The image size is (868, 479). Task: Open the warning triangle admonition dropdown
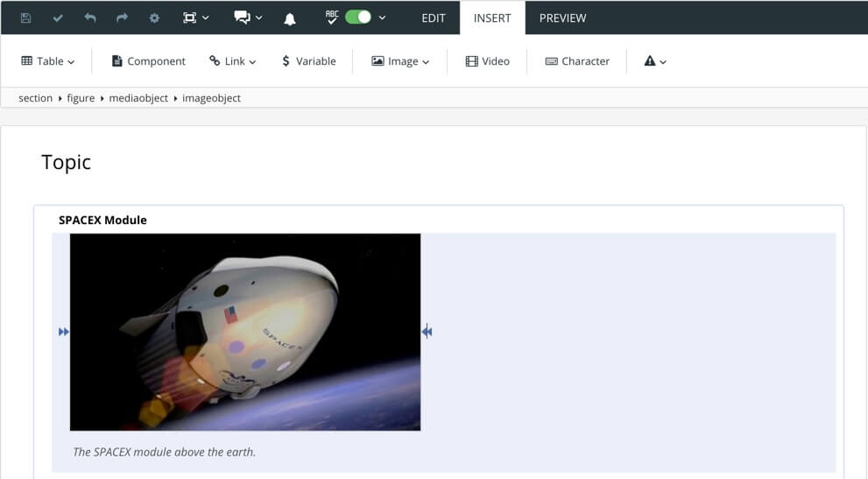[655, 61]
